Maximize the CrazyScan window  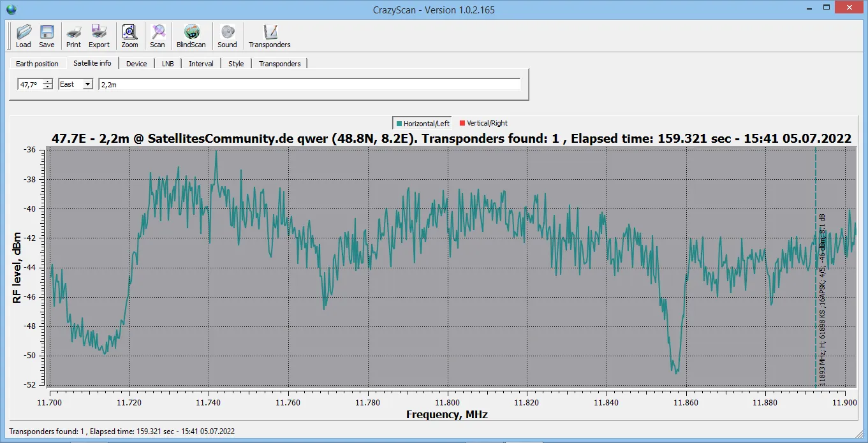coord(827,8)
